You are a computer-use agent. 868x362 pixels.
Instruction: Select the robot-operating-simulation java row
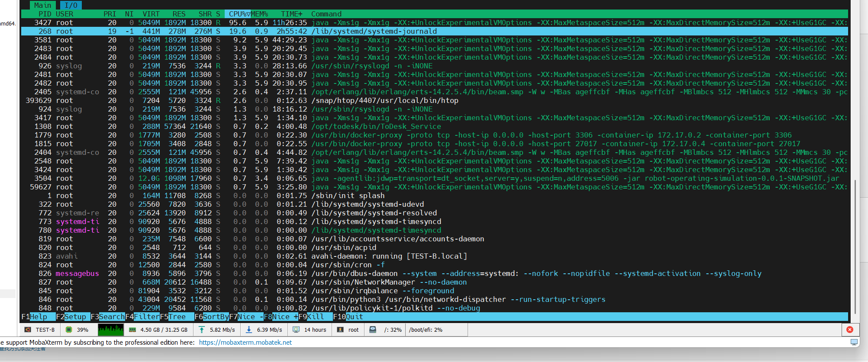(435, 178)
